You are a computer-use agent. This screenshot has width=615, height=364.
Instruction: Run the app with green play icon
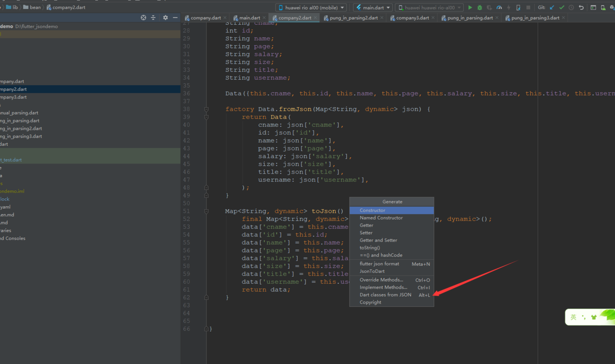pos(470,7)
